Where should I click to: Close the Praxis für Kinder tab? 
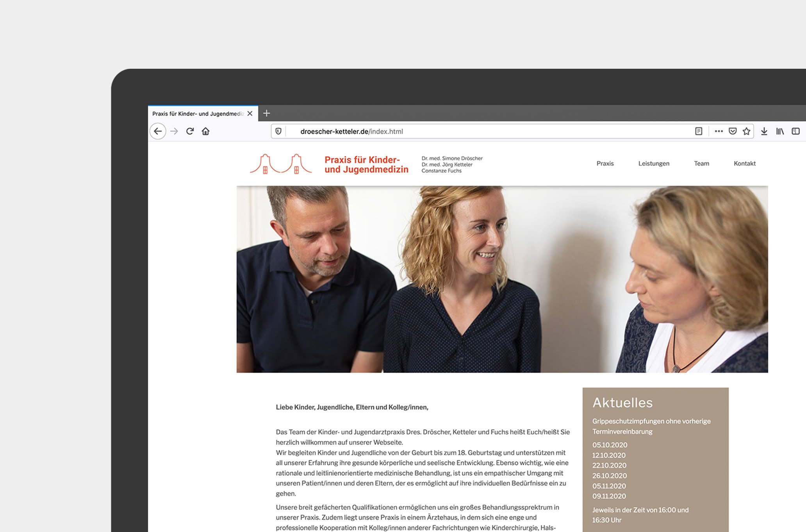(250, 114)
